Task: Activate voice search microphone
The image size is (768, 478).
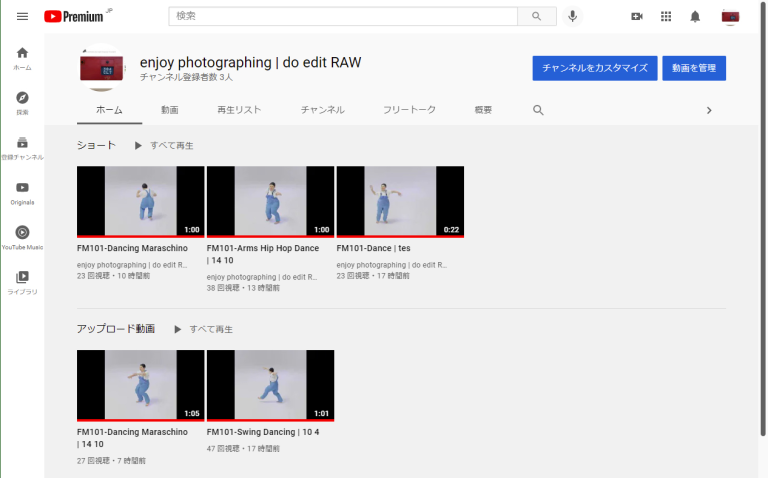Action: [573, 16]
